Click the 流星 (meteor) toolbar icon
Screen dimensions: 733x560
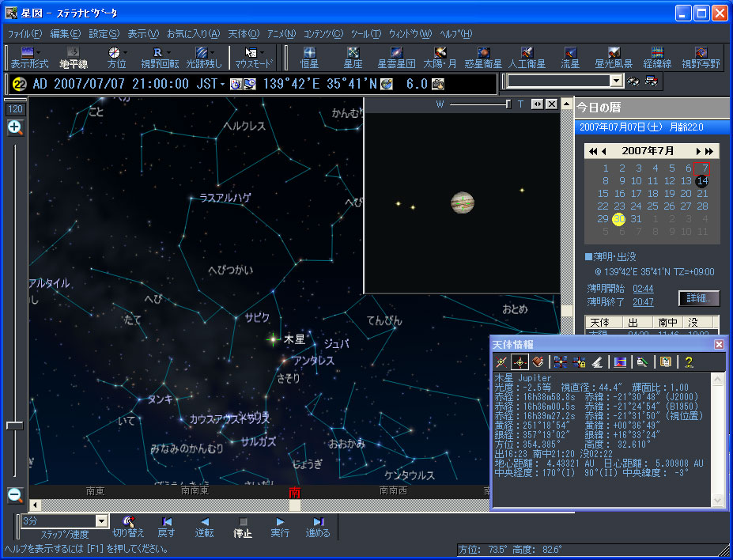570,53
